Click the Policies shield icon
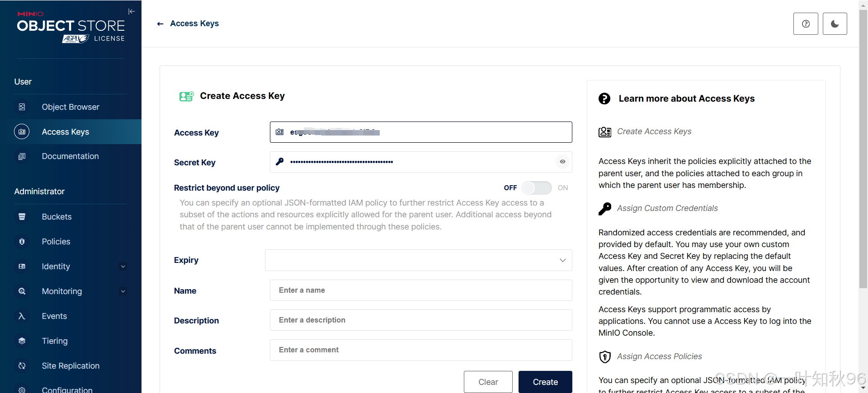Screen dimensions: 868x393 click(x=22, y=242)
